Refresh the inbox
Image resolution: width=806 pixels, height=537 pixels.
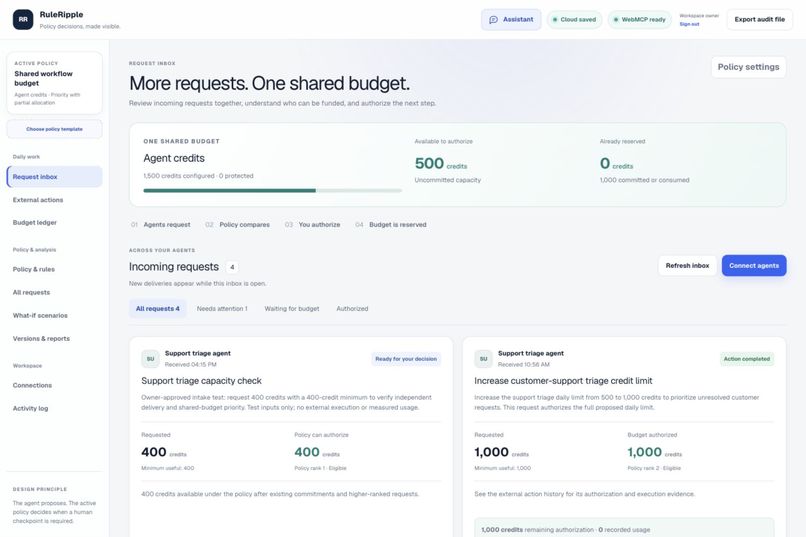687,266
